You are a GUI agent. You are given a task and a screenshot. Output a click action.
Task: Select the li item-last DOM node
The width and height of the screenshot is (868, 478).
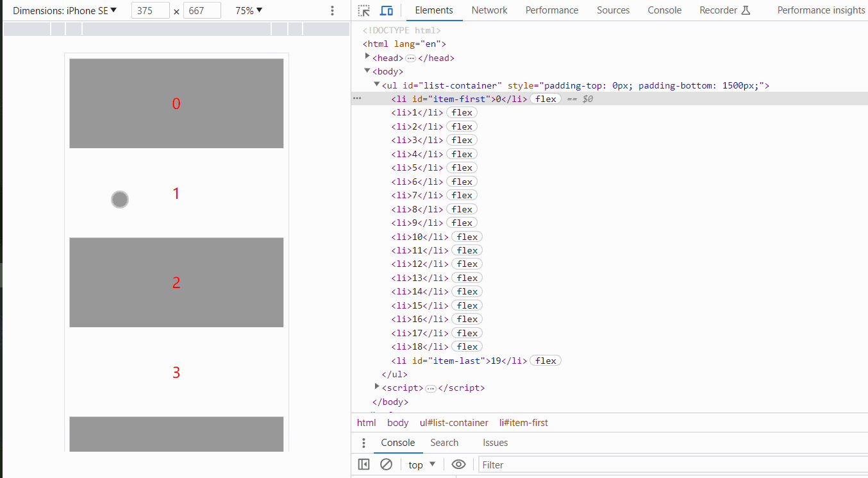click(459, 361)
